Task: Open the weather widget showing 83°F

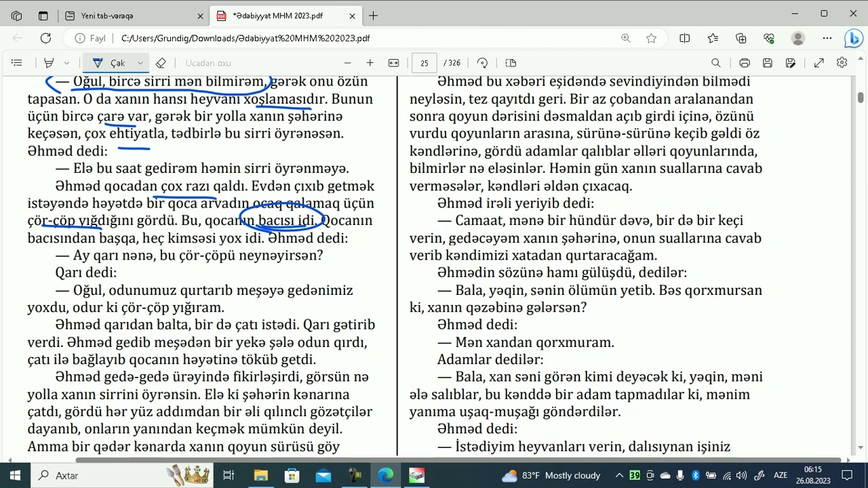Action: [x=551, y=475]
